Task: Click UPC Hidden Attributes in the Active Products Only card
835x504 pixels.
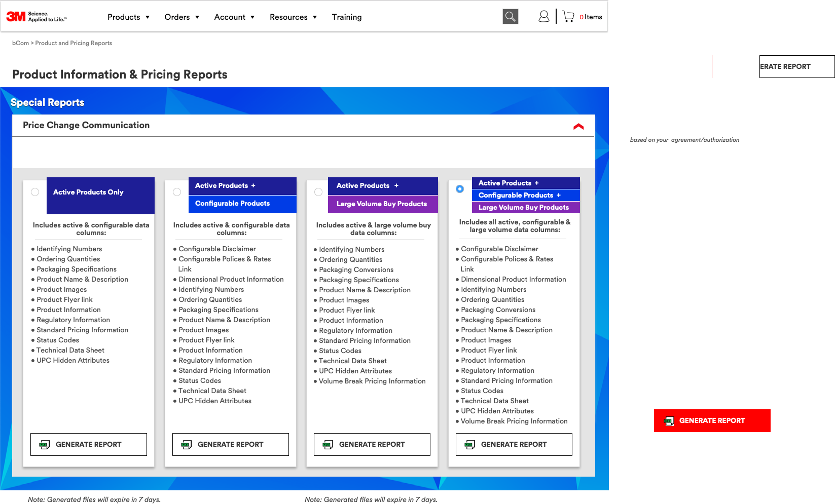Action: point(73,360)
